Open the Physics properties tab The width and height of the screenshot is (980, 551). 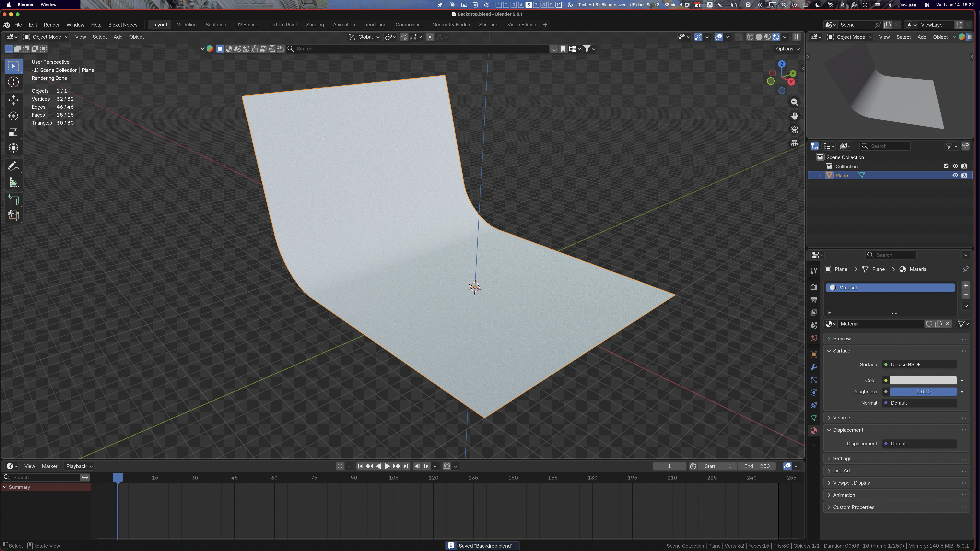coord(814,392)
